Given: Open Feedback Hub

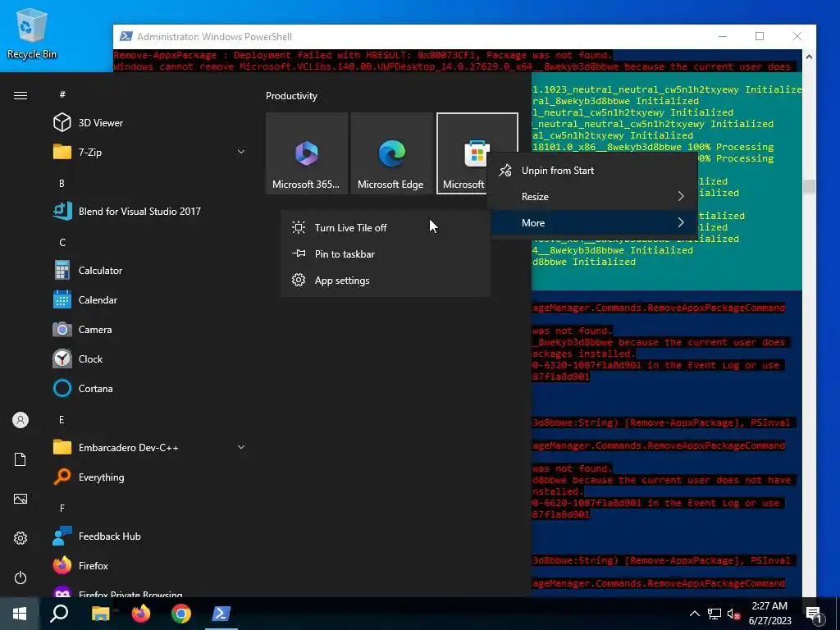Looking at the screenshot, I should pos(150,536).
